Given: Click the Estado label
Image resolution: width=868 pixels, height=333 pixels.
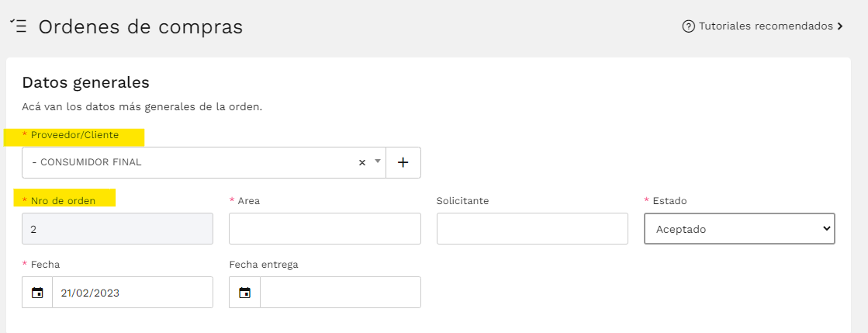Looking at the screenshot, I should tap(670, 200).
